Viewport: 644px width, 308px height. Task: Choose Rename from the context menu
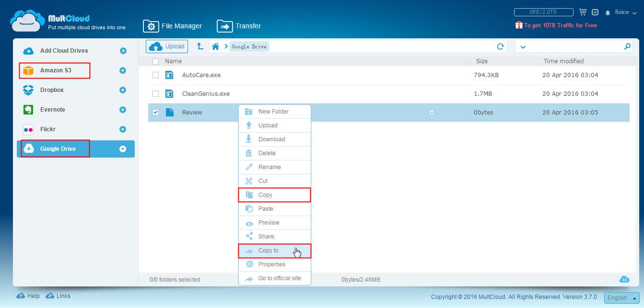point(275,167)
